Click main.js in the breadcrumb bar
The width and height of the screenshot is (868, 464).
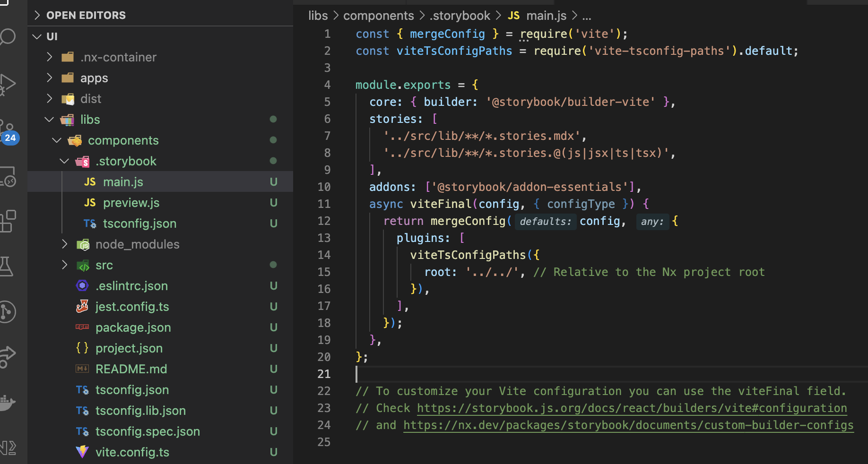pyautogui.click(x=546, y=15)
